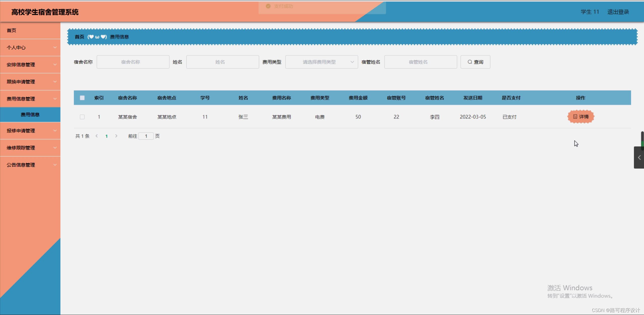Toggle the select-all checkbox in table header
Viewport: 644px width, 315px height.
click(82, 98)
